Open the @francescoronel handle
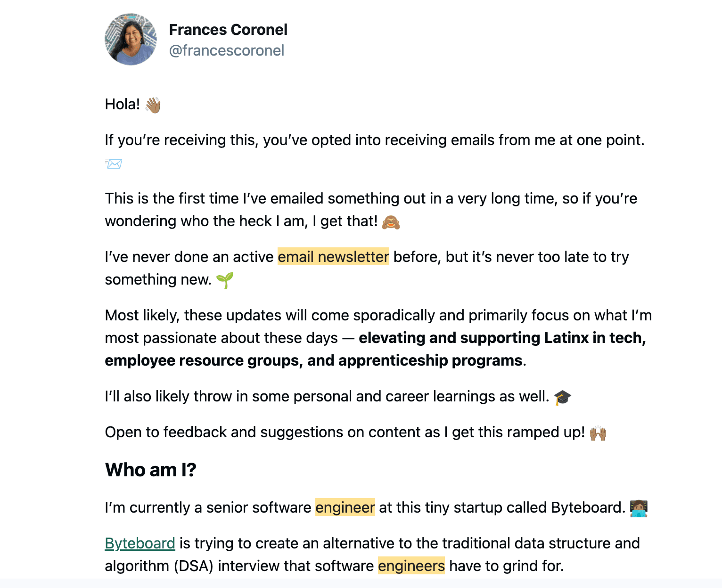 coord(226,50)
